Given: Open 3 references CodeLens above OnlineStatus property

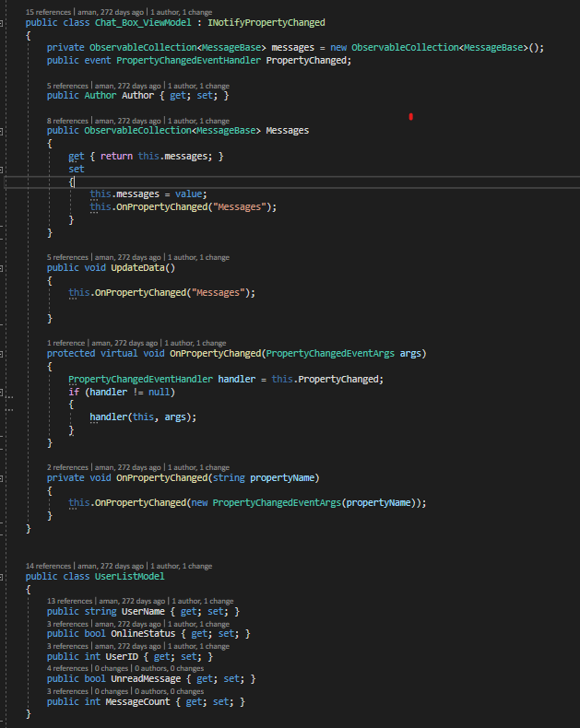Looking at the screenshot, I should [67, 624].
